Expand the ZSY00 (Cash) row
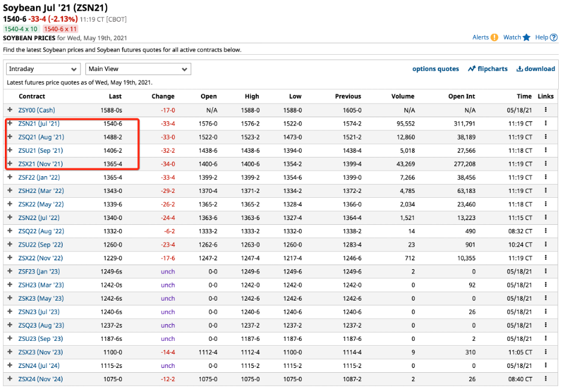The image size is (563, 392). click(10, 110)
